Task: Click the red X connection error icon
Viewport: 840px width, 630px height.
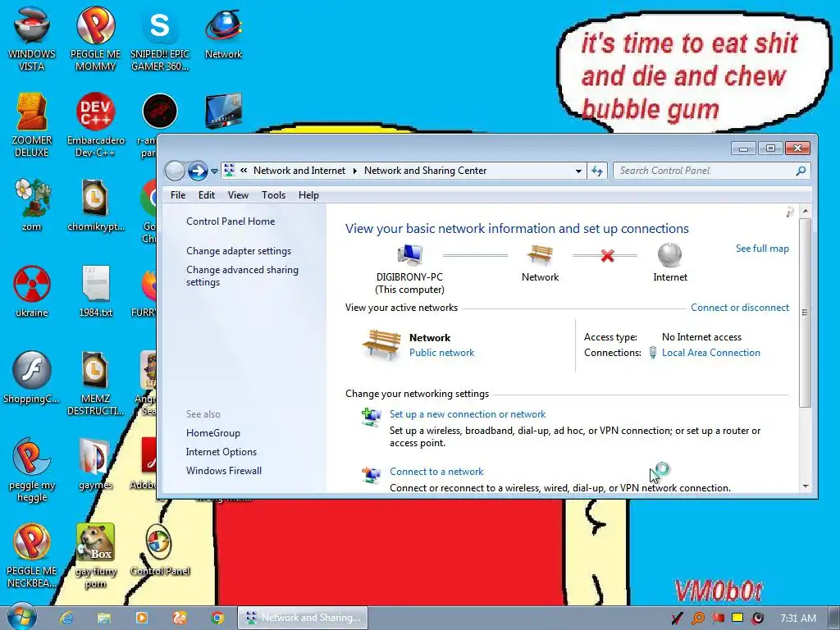Action: pyautogui.click(x=607, y=256)
